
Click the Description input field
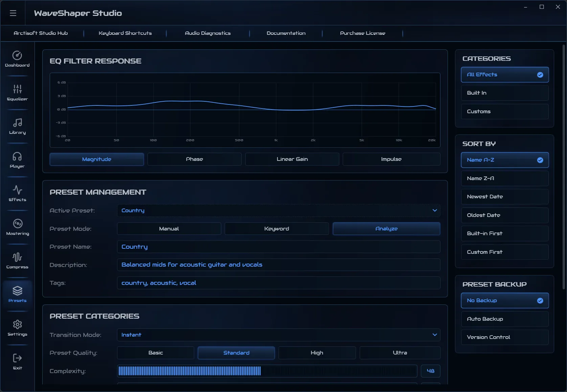[x=279, y=265]
